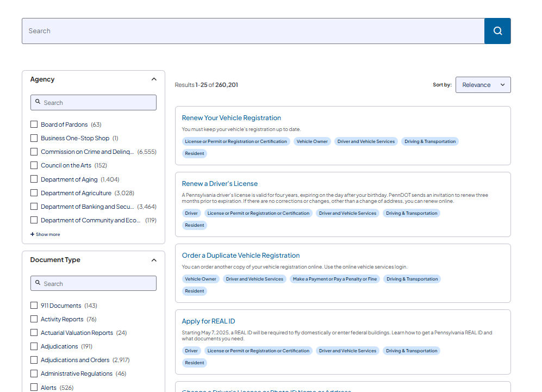542x392 pixels.
Task: Check Department of Community and Economic checkbox
Action: tap(34, 220)
